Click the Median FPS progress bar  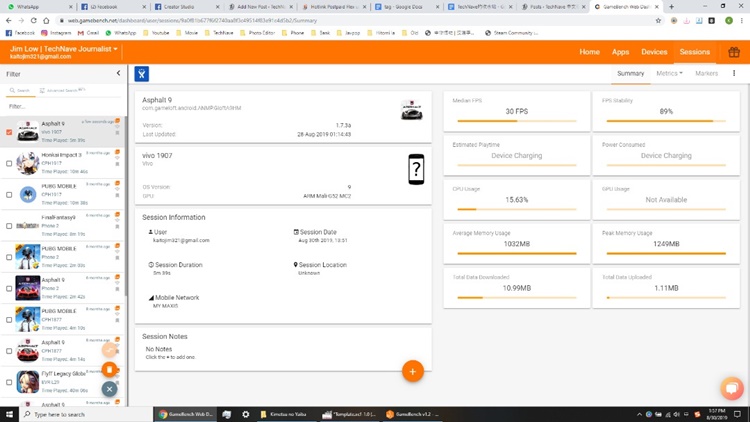click(x=517, y=121)
